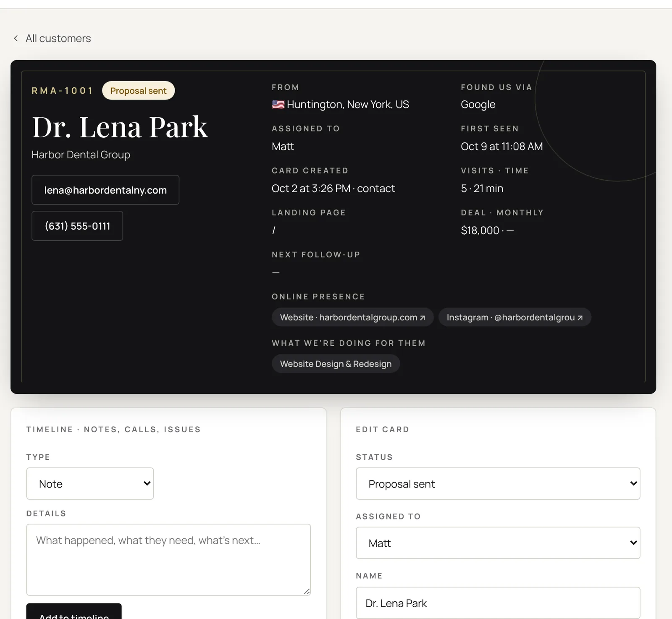
Task: Click the Name field with Dr. Lena Park
Action: coord(498,603)
